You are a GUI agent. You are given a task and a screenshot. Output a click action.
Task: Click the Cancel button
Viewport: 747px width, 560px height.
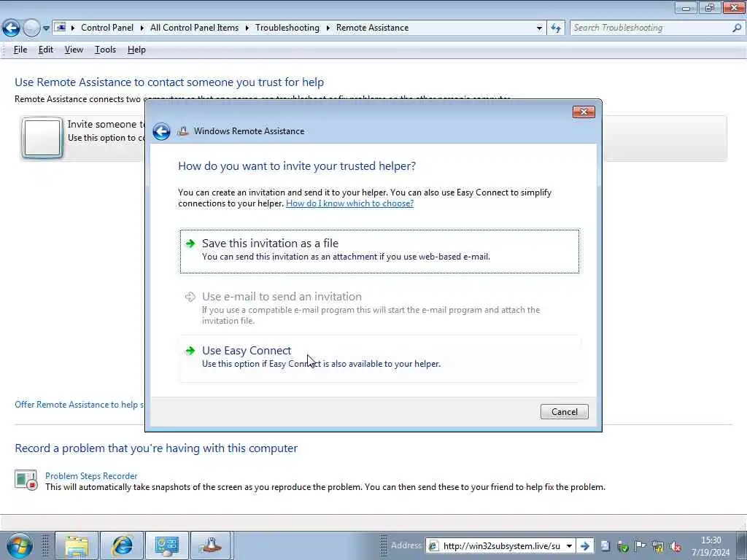565,412
